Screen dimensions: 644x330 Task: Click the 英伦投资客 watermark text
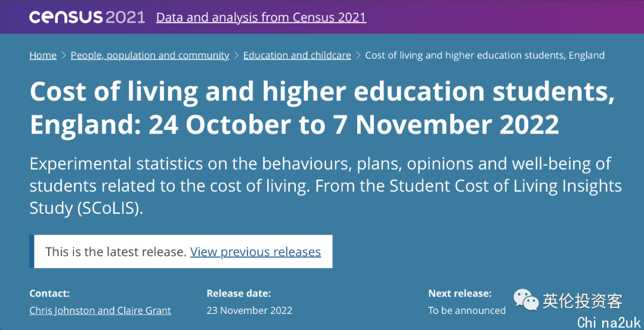point(583,301)
